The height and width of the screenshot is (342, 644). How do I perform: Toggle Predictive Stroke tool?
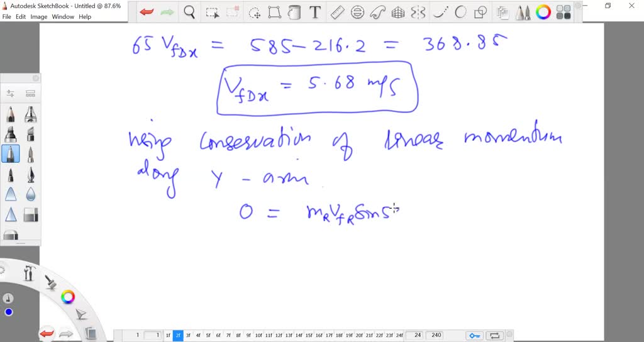[460, 13]
